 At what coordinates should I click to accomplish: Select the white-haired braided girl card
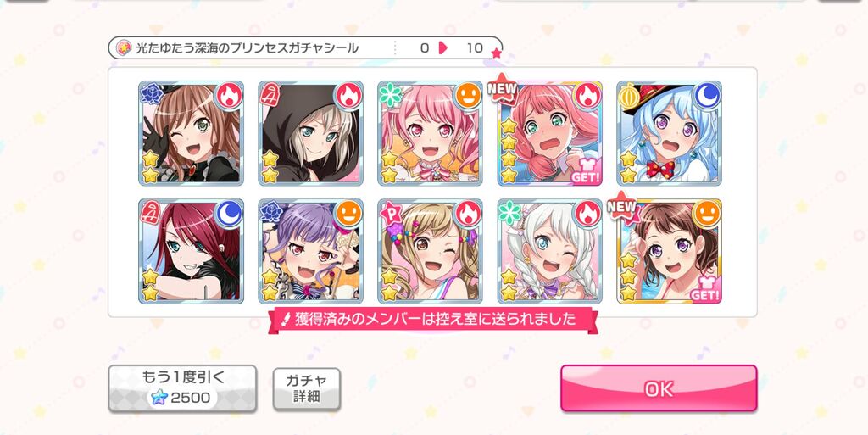549,251
